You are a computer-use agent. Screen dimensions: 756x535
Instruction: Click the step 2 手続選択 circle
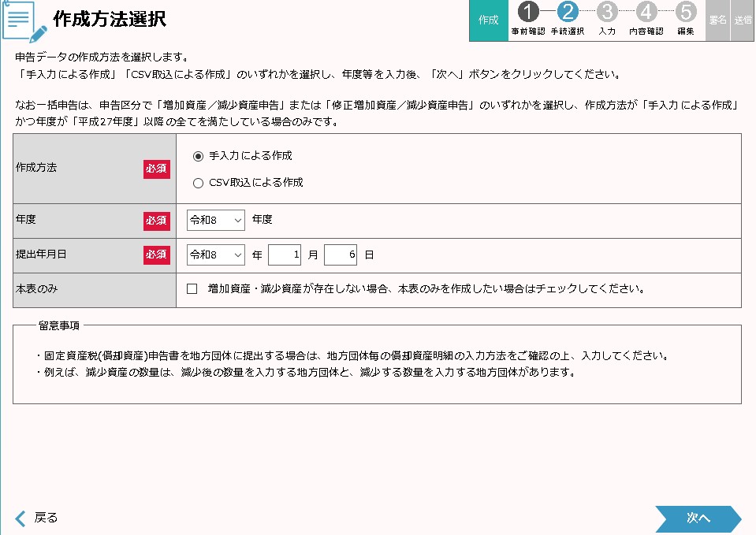click(x=567, y=12)
